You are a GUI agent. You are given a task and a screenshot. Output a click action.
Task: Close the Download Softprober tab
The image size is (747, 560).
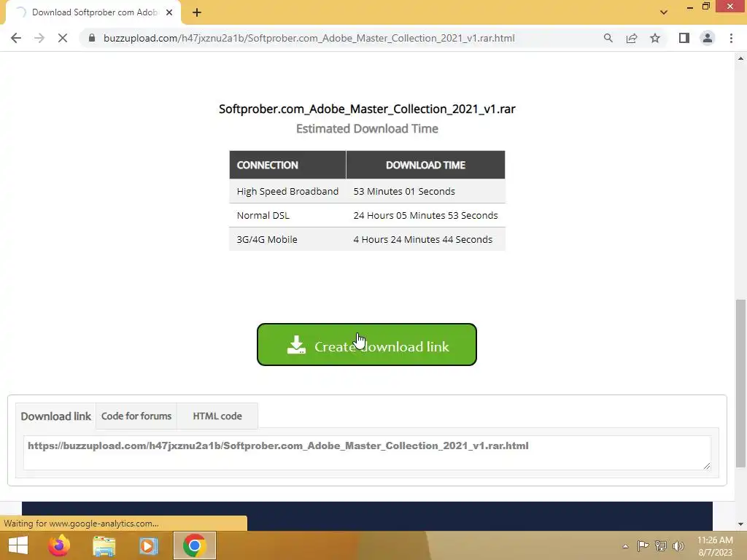point(169,12)
